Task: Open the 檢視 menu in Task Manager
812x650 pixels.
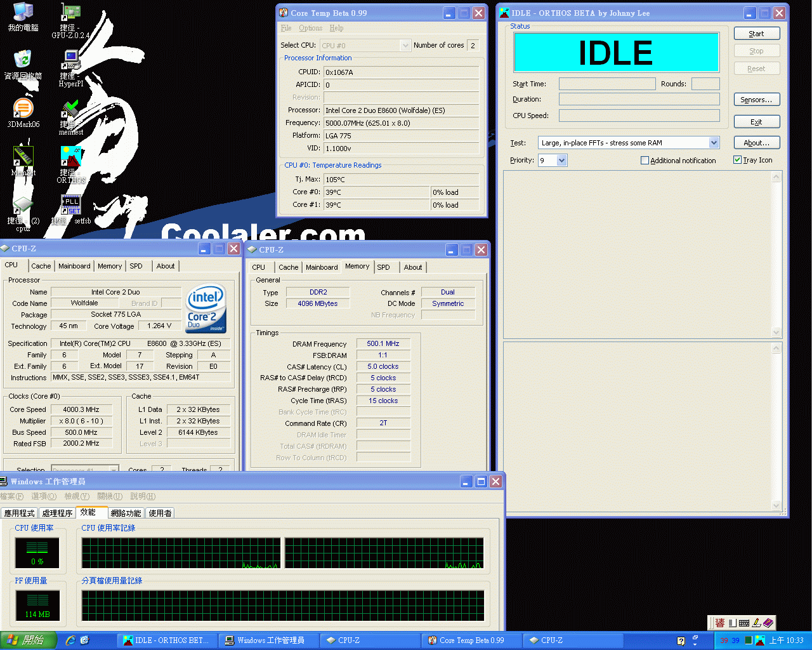Action: pyautogui.click(x=77, y=496)
